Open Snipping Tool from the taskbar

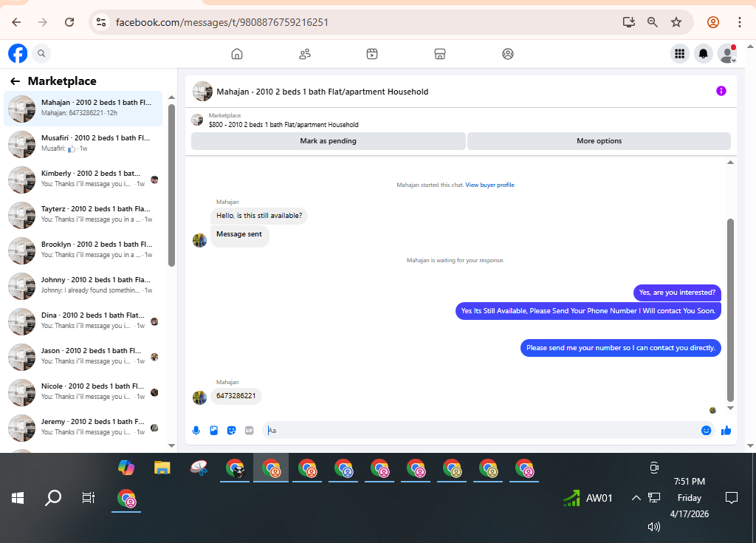(199, 468)
